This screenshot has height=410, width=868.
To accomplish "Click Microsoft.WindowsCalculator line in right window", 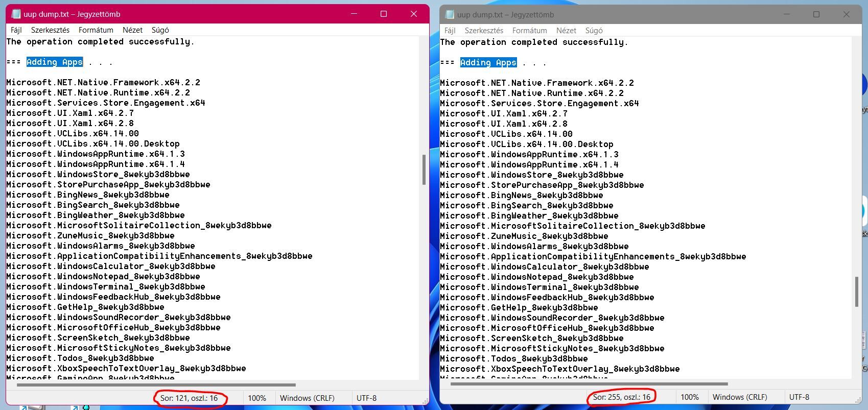I will pyautogui.click(x=545, y=267).
